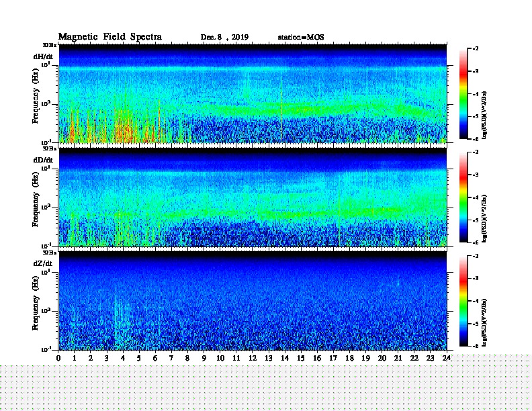Click hour '8' on the time axis

[187, 358]
